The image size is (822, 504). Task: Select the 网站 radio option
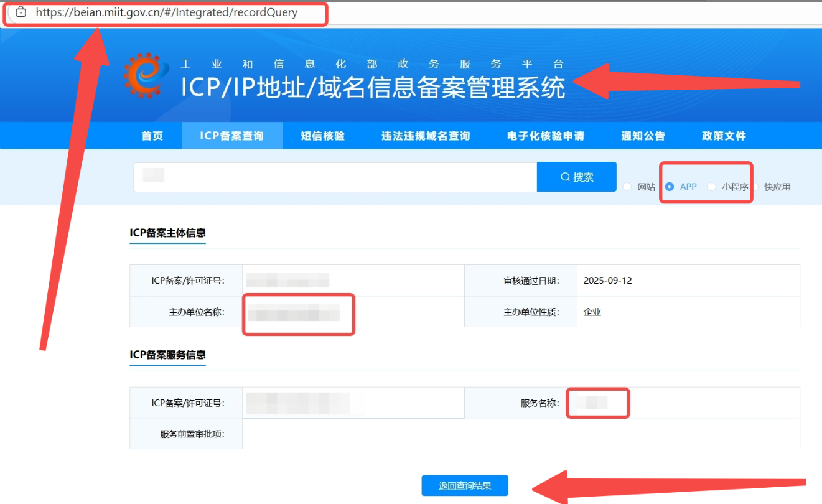click(627, 187)
